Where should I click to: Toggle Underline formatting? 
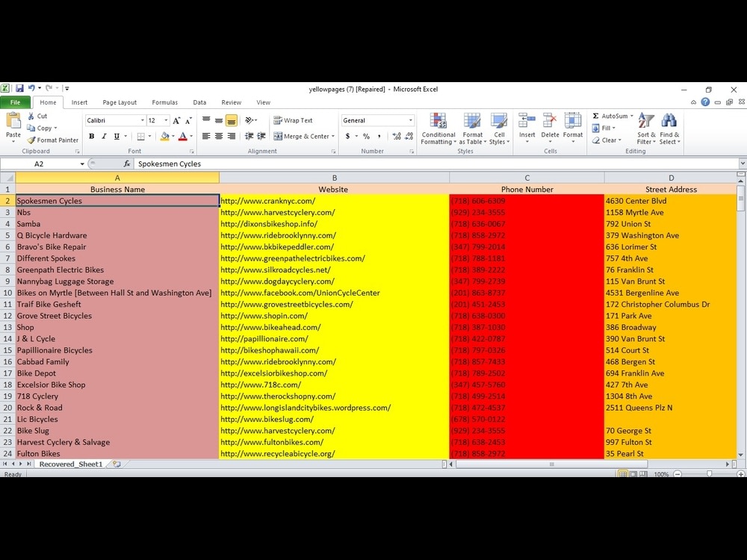coord(117,136)
